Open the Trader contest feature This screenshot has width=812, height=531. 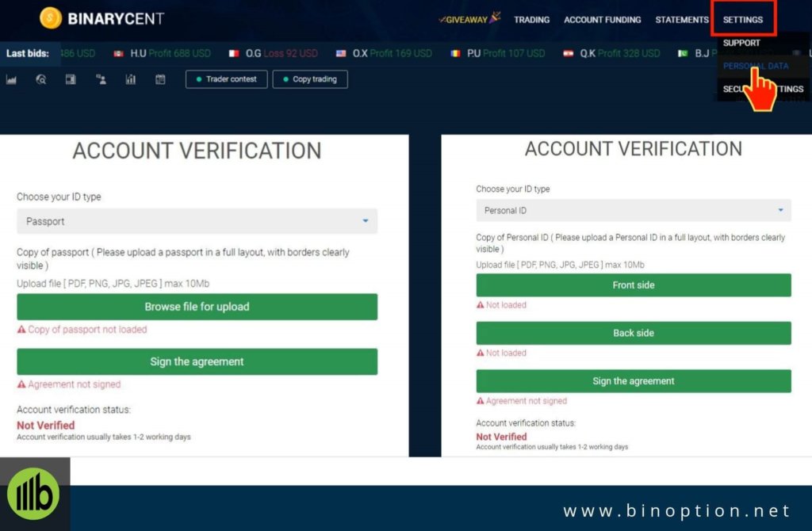coord(228,79)
